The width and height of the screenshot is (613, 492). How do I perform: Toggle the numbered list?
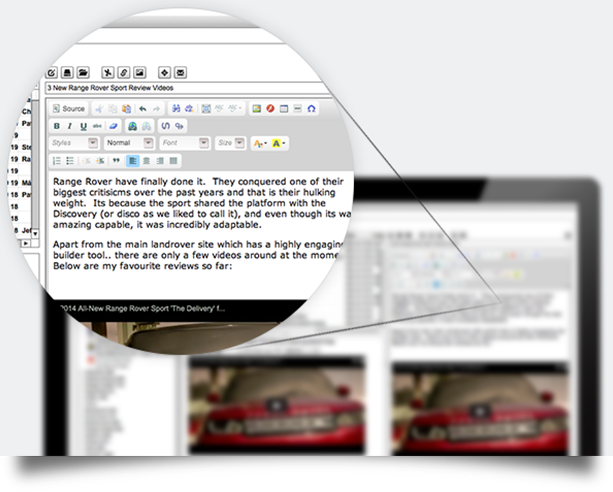(57, 161)
